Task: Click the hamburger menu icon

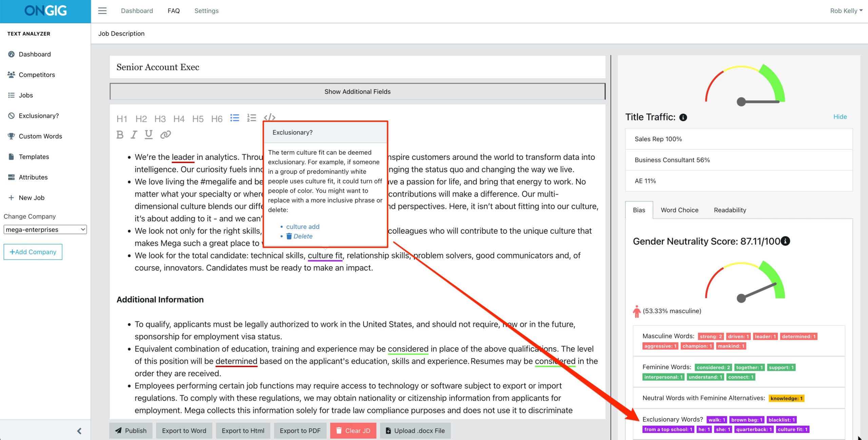Action: coord(102,10)
